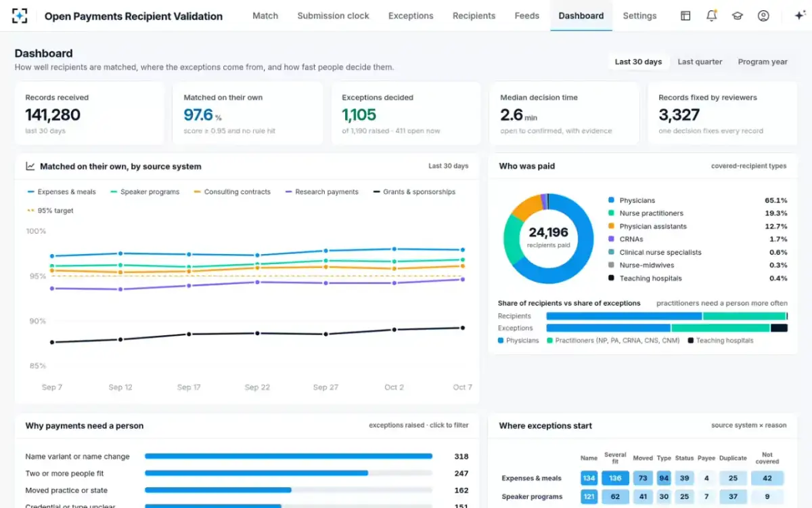The height and width of the screenshot is (508, 812).
Task: Click Expenses & meals Name cell 134
Action: [589, 478]
